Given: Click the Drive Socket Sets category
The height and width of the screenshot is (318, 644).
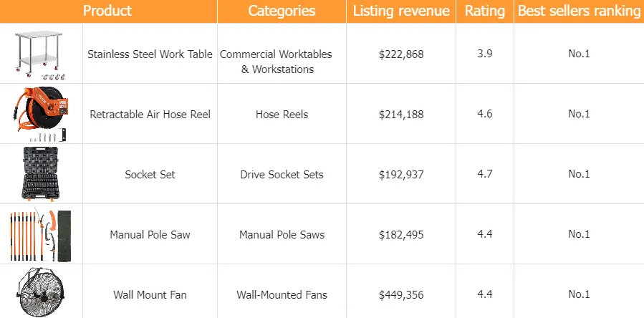Looking at the screenshot, I should 282,175.
